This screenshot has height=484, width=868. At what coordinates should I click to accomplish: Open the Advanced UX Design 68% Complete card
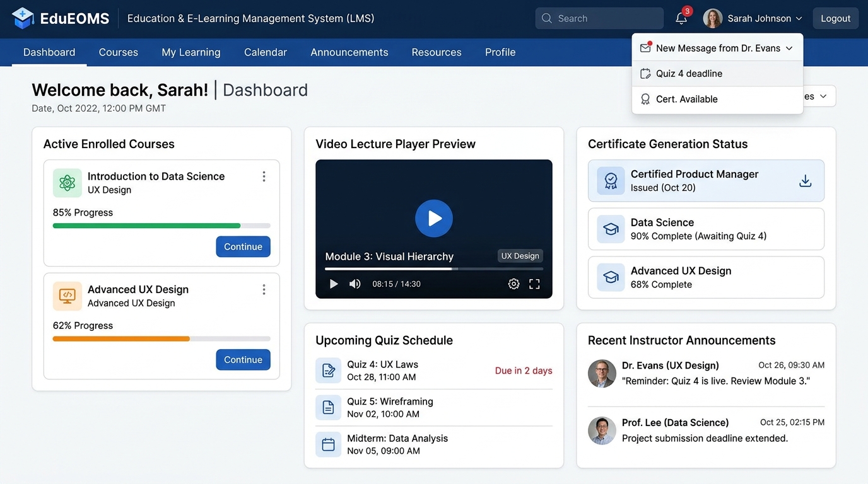point(706,277)
